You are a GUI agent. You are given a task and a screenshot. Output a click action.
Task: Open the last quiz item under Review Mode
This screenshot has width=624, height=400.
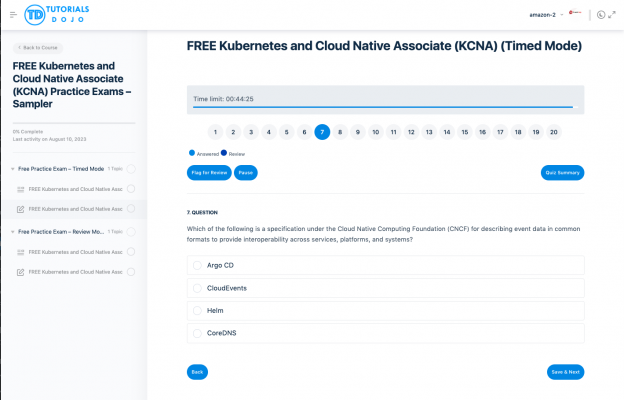click(75, 272)
